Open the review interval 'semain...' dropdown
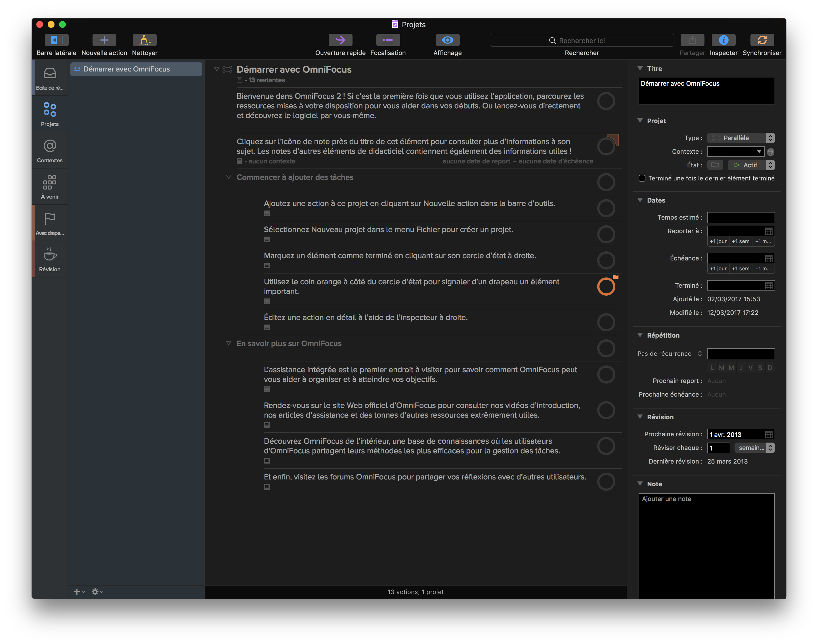 [x=754, y=448]
